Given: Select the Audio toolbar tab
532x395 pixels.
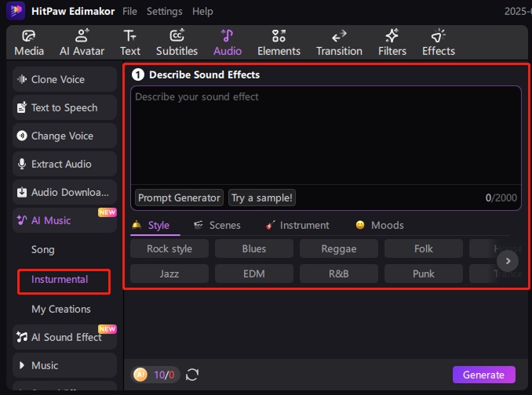Looking at the screenshot, I should pyautogui.click(x=228, y=42).
